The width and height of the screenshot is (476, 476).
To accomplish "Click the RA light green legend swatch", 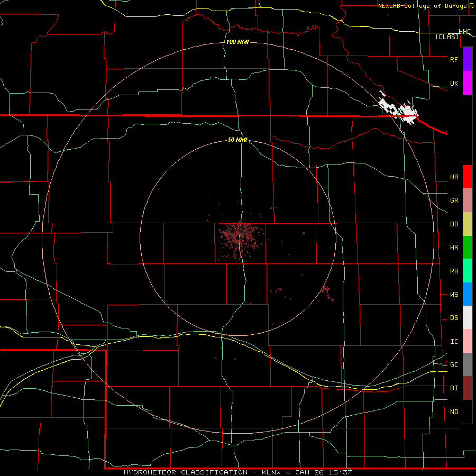I will (467, 271).
